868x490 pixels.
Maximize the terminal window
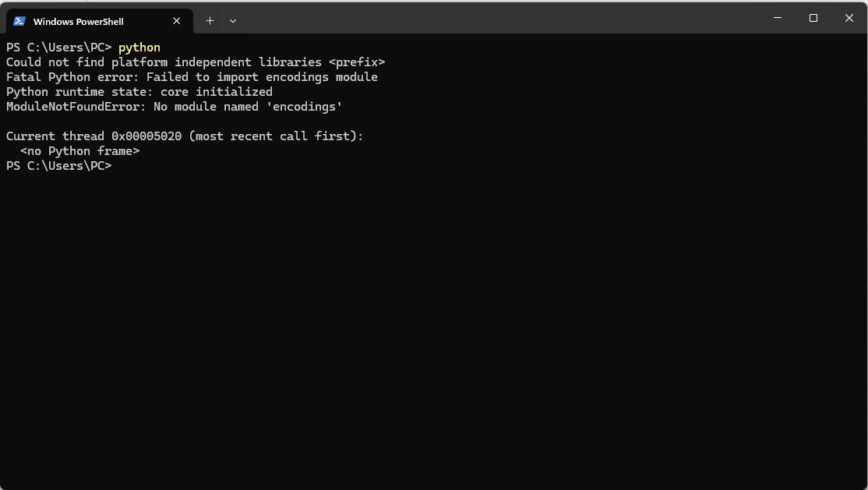coord(813,18)
